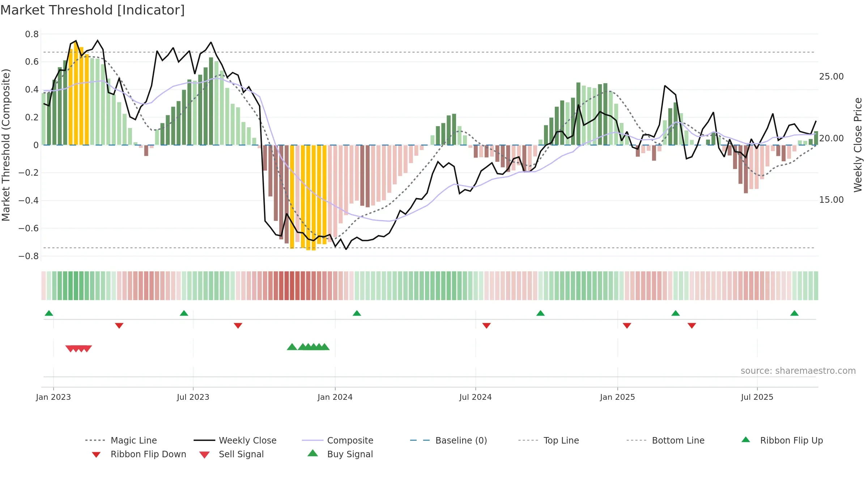Click the Weekly Close Price axis title

coord(858,145)
